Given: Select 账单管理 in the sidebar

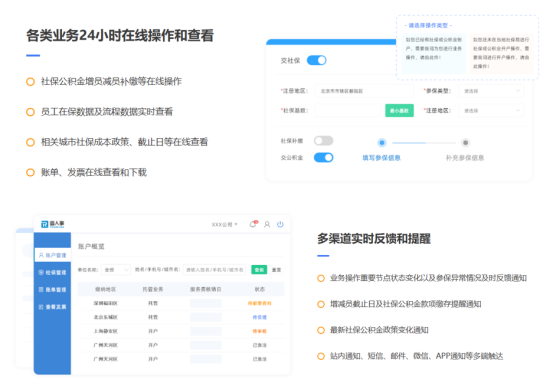Looking at the screenshot, I should [53, 289].
